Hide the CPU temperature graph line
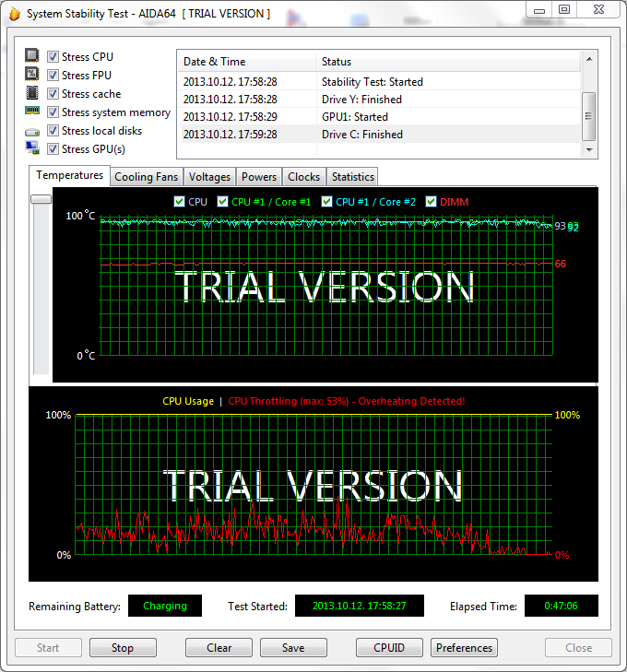Image resolution: width=627 pixels, height=672 pixels. (179, 202)
